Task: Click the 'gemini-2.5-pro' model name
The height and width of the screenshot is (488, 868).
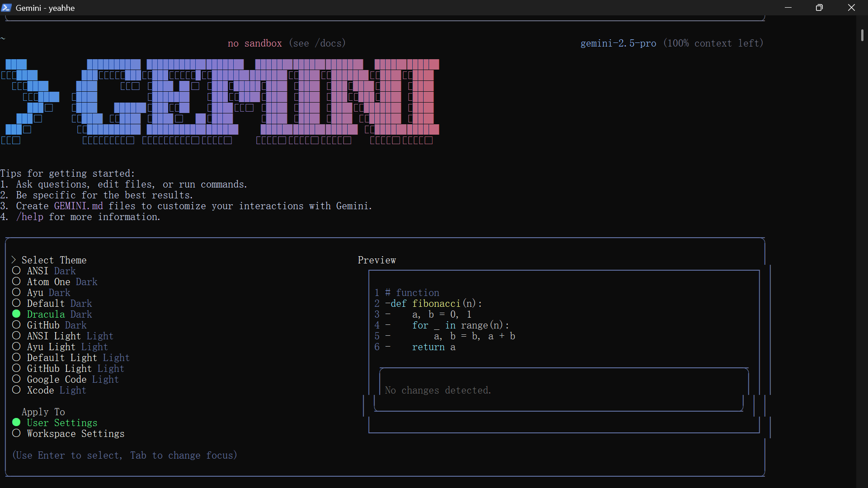Action: pyautogui.click(x=618, y=43)
